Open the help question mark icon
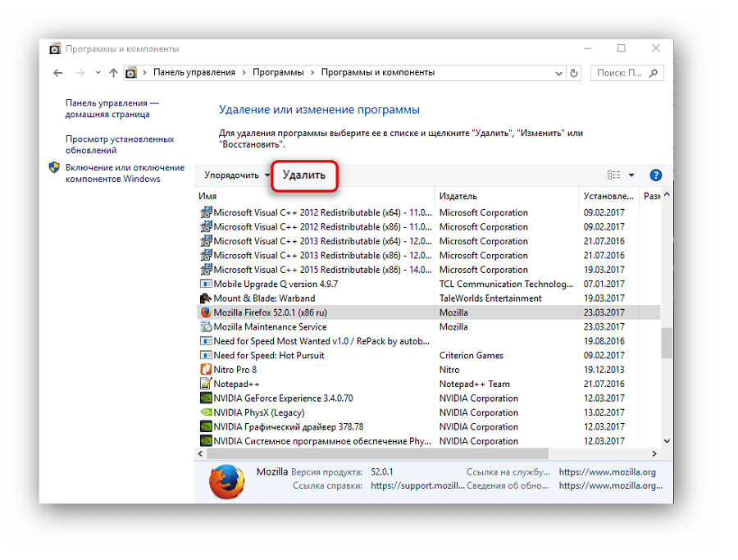The image size is (738, 560). click(655, 175)
